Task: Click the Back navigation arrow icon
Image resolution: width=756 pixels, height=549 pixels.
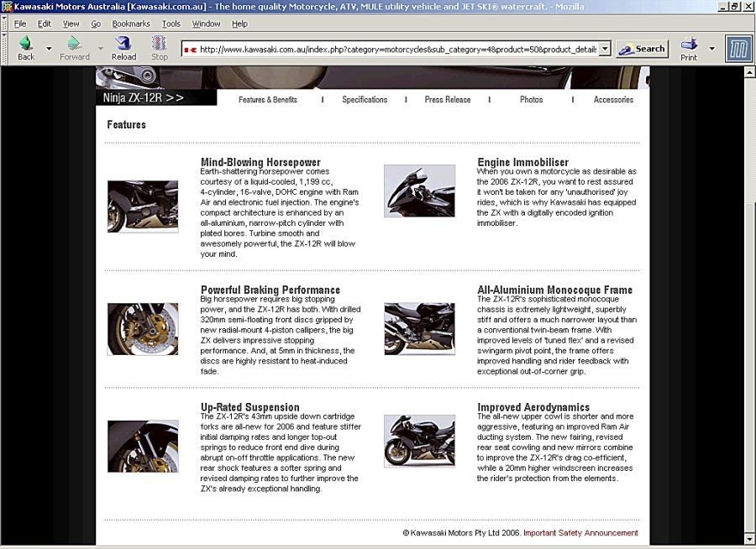Action: click(26, 44)
